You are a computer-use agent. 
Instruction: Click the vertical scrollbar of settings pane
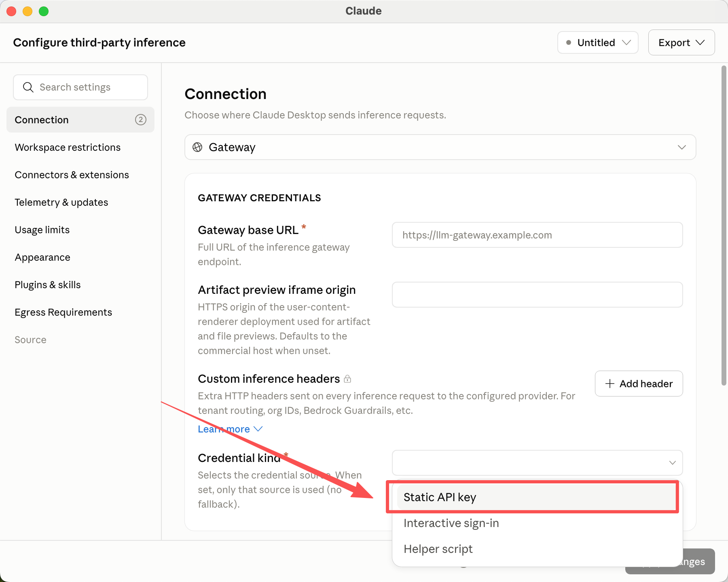[x=724, y=225]
